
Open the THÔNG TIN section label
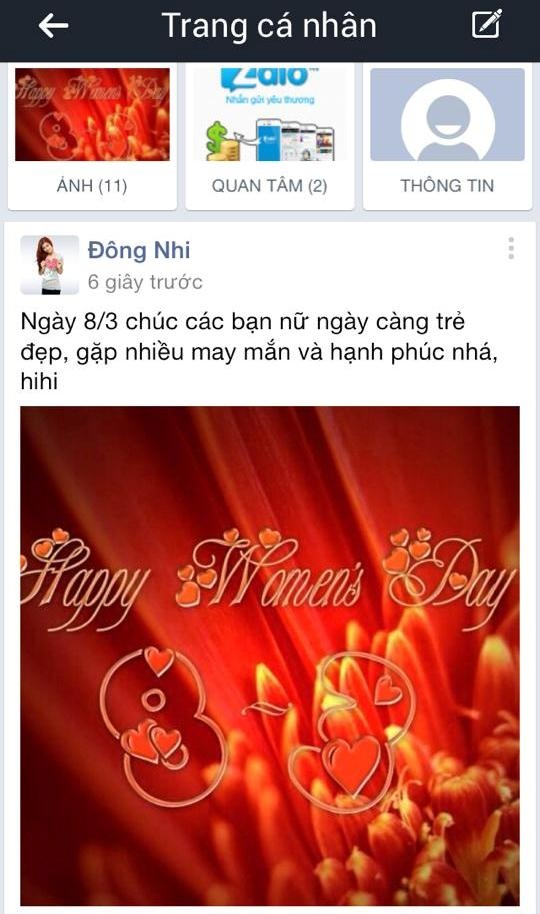[447, 186]
